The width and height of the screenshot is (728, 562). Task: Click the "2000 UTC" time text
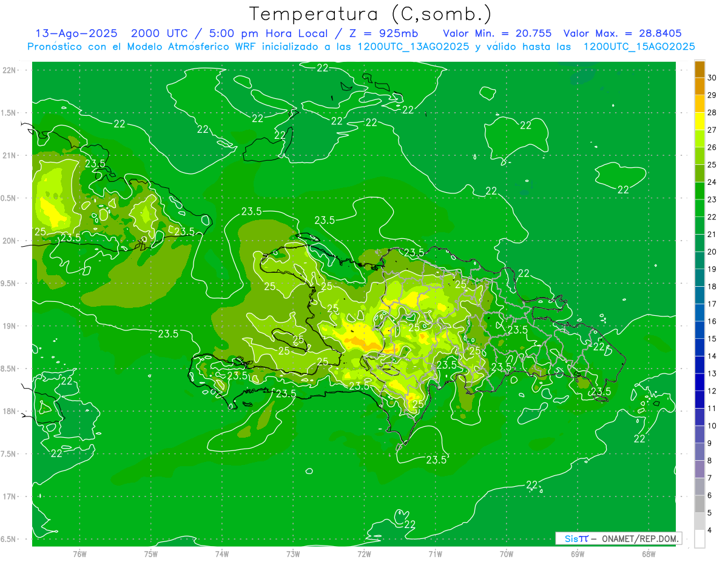160,33
